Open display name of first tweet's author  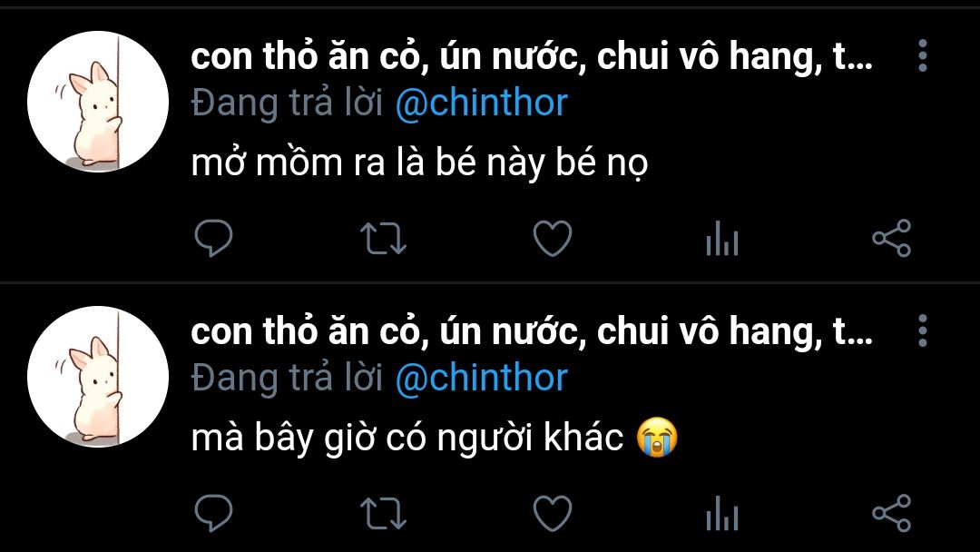pos(531,58)
